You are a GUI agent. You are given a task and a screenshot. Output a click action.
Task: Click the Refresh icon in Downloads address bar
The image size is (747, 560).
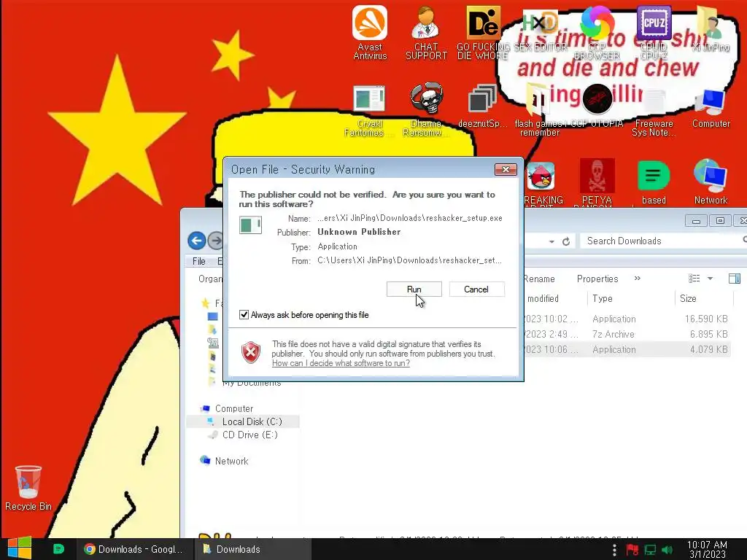pos(566,241)
